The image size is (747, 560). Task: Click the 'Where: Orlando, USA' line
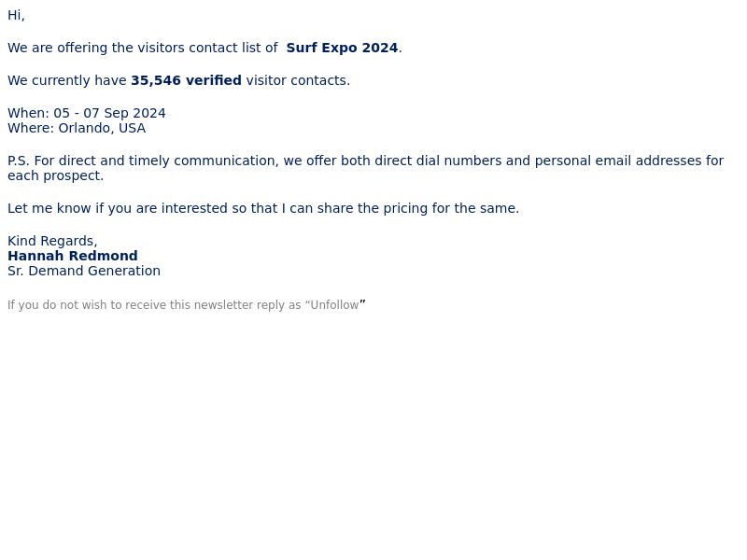pyautogui.click(x=77, y=128)
